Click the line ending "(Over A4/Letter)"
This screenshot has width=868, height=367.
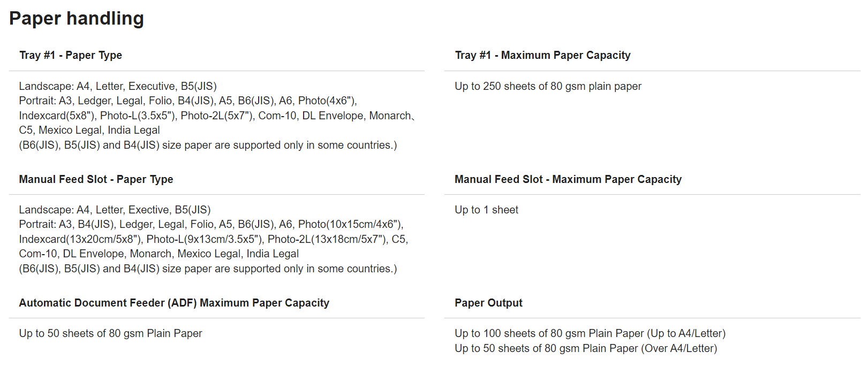click(585, 348)
